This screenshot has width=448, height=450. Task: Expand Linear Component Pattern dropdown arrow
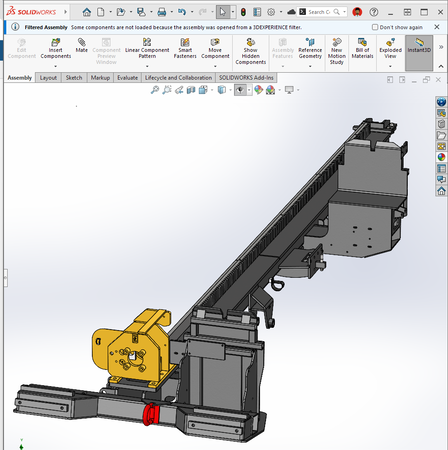click(147, 66)
